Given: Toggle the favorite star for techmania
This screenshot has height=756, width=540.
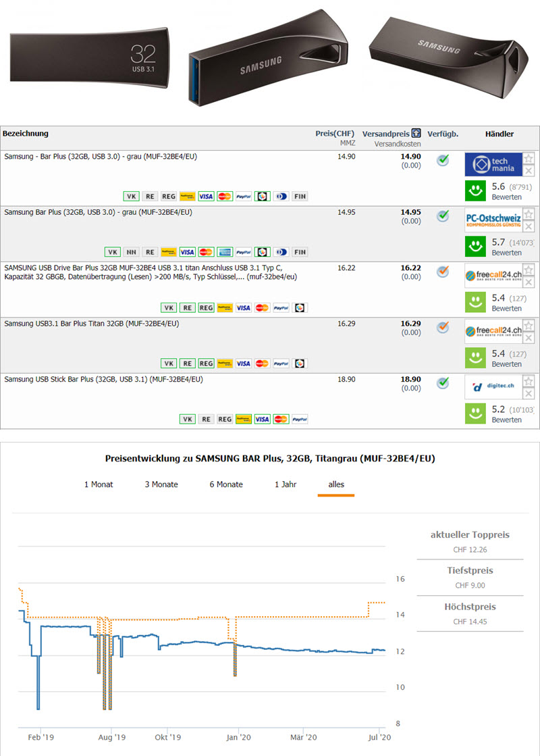Looking at the screenshot, I should (x=529, y=159).
